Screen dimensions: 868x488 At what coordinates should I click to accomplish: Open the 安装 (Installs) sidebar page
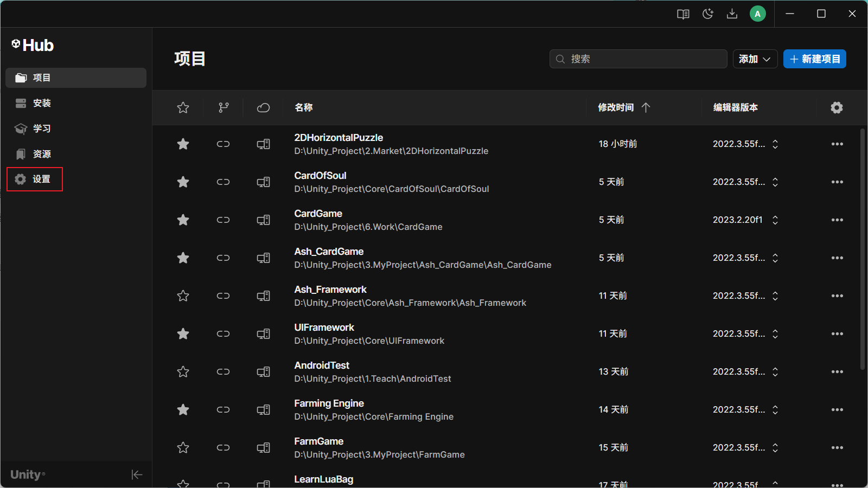point(76,103)
